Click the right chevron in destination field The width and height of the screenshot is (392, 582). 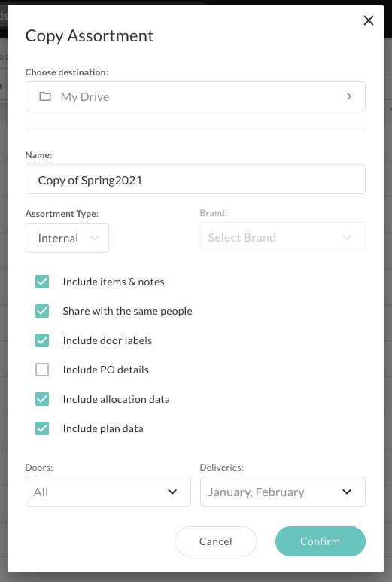[x=349, y=96]
